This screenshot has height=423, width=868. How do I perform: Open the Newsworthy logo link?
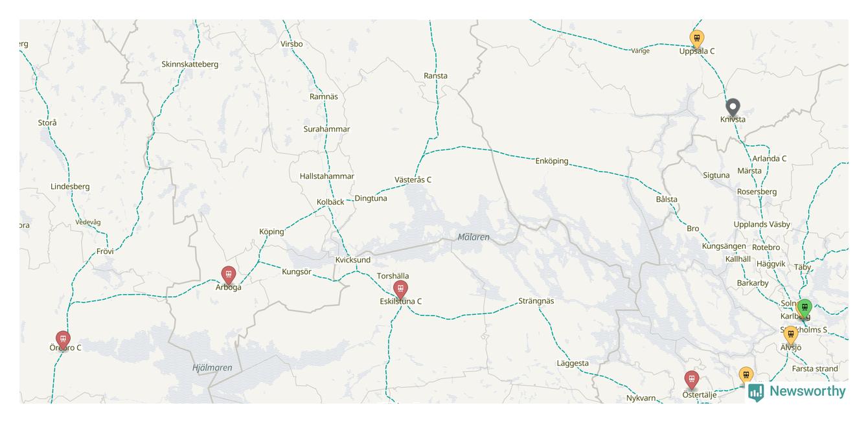coord(797,391)
